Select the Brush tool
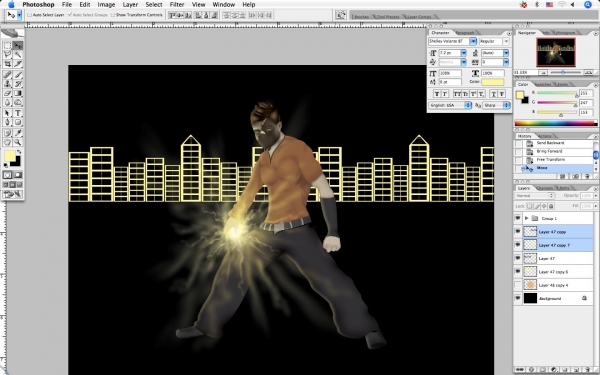 point(18,75)
